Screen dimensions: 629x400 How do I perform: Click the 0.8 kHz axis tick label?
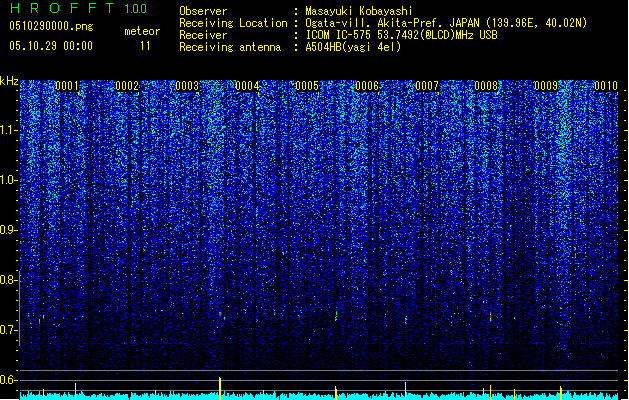tap(8, 280)
